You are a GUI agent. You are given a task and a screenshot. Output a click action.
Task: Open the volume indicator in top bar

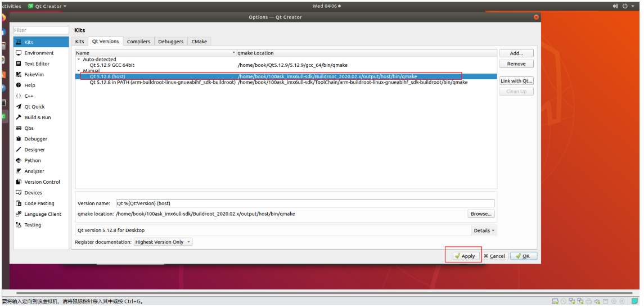615,6
